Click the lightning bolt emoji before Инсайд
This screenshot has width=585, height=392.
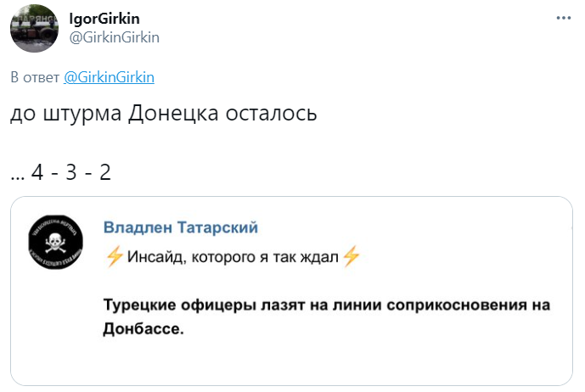click(114, 258)
